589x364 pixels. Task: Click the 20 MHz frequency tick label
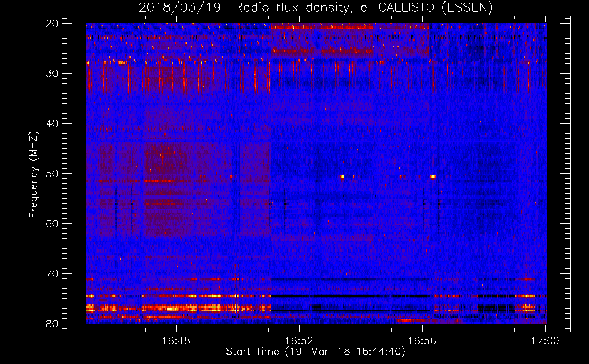coord(52,24)
